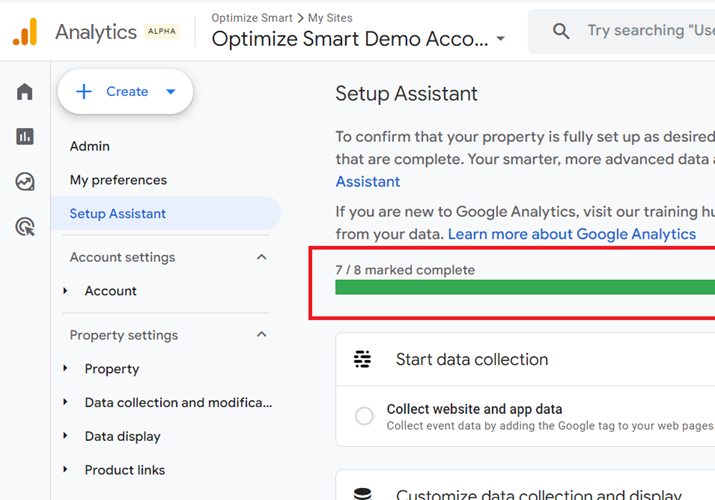This screenshot has height=500, width=715.
Task: Click 'Collect event data by adding' description
Action: tap(550, 426)
